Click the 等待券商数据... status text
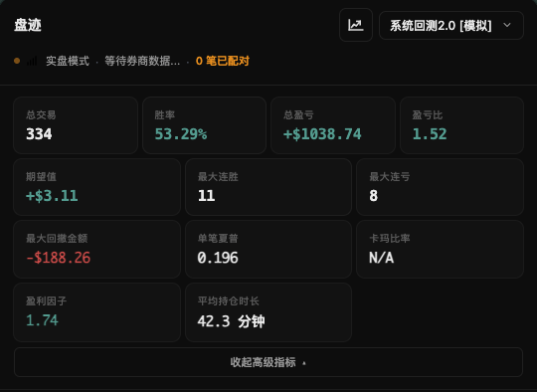This screenshot has height=392, width=537. coord(142,61)
